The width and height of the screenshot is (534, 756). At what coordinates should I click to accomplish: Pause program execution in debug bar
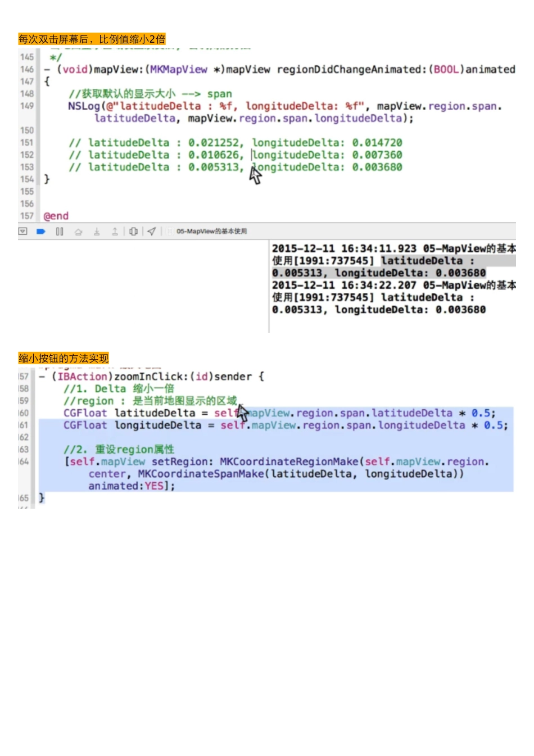60,231
